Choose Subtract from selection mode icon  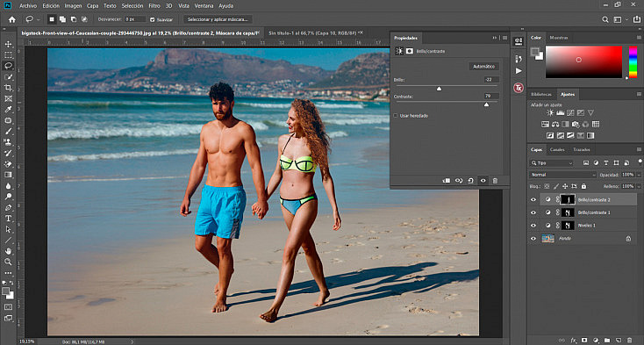click(x=73, y=19)
